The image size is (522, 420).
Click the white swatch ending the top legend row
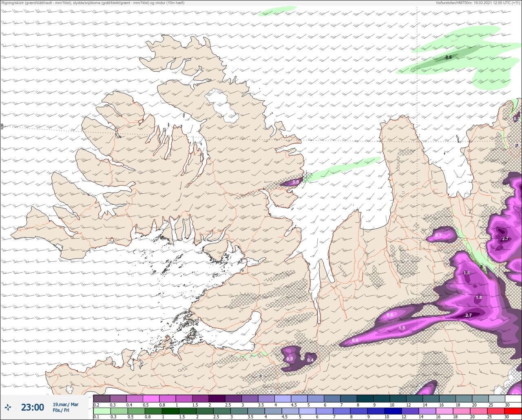pyautogui.click(x=513, y=398)
